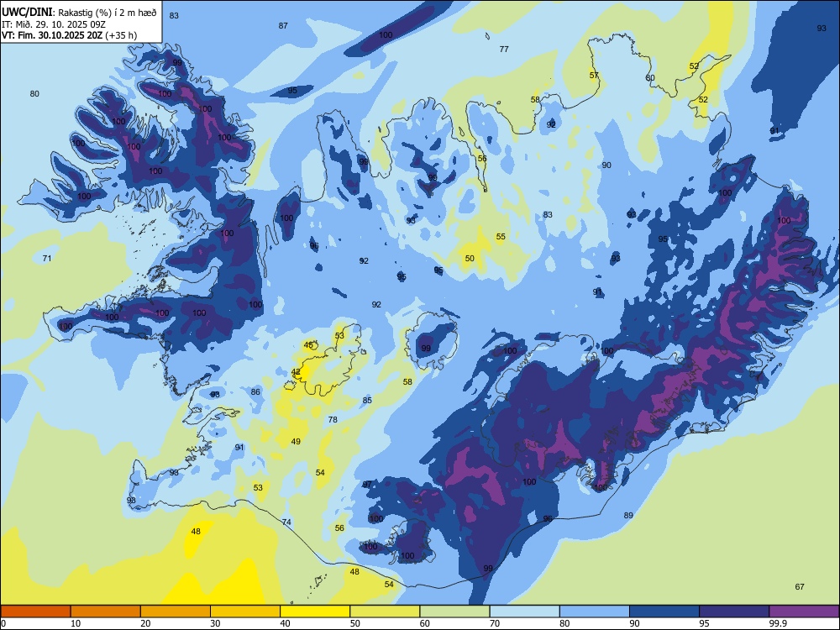Click the 89 humidity value on map

(x=628, y=516)
